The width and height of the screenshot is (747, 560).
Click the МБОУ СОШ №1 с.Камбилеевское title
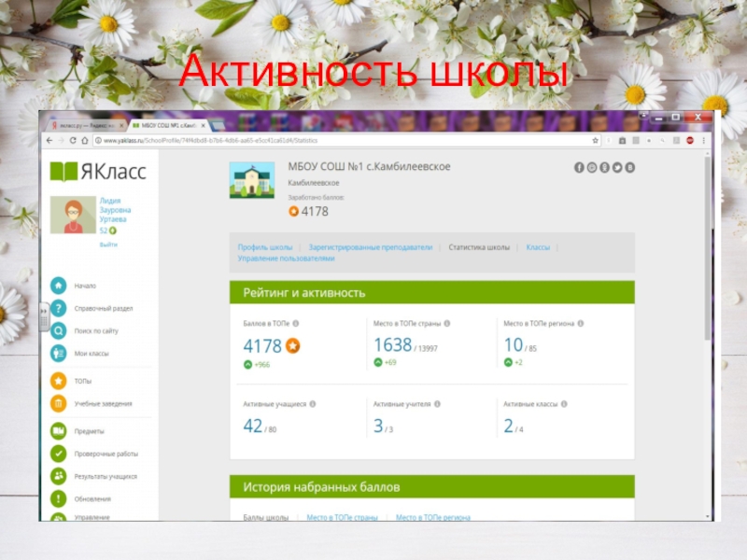pos(369,167)
